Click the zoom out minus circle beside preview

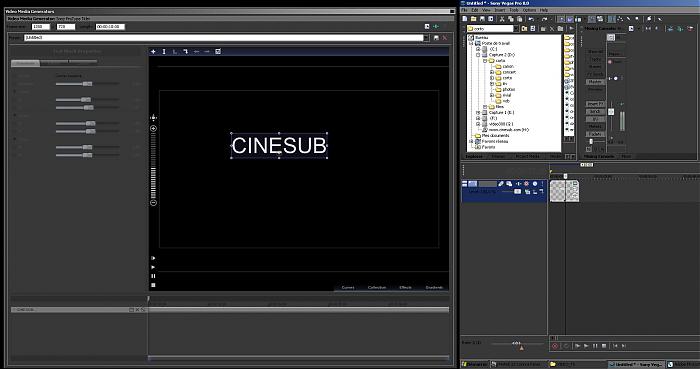[154, 203]
